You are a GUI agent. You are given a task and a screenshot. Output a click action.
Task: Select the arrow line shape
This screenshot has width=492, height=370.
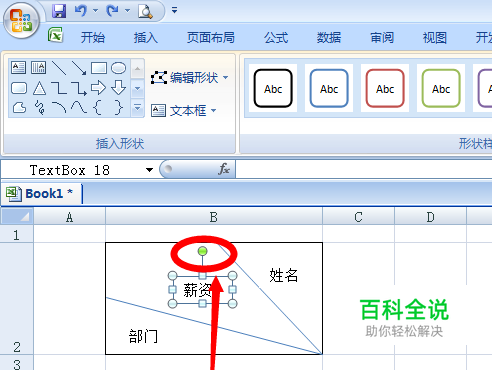coord(79,68)
